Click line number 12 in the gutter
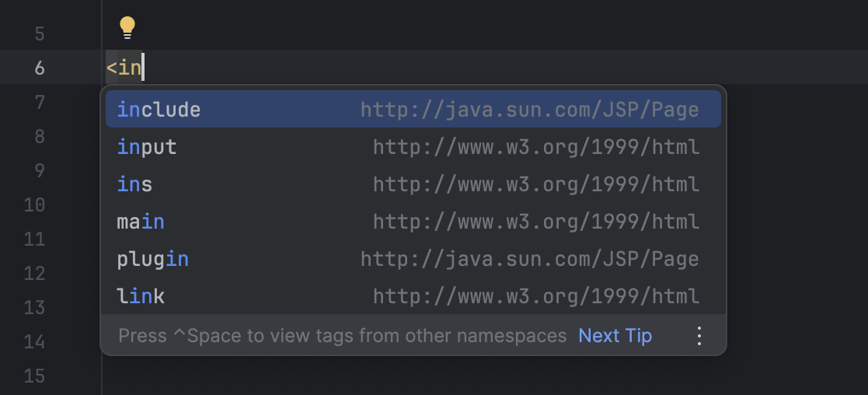The width and height of the screenshot is (868, 395). tap(35, 274)
